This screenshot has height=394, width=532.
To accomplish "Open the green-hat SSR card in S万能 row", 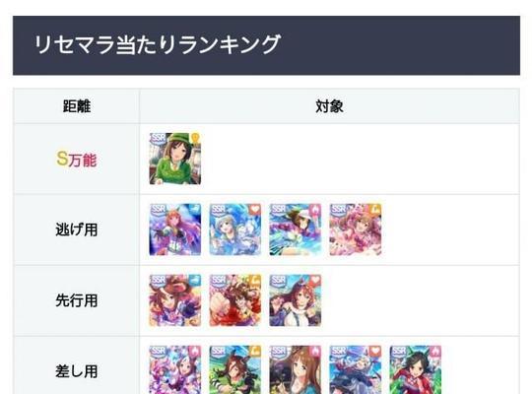I will pyautogui.click(x=175, y=159).
